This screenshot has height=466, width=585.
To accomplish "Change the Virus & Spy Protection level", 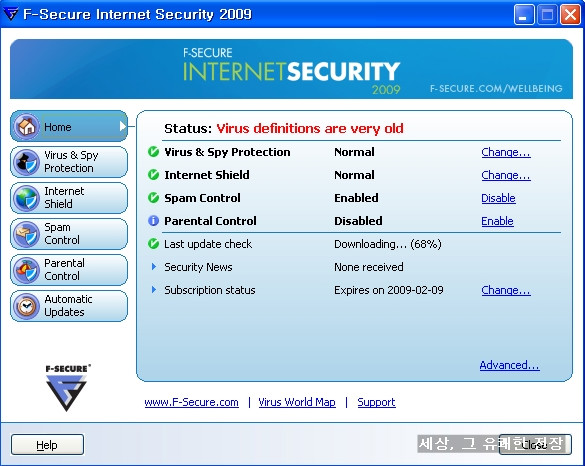I will (506, 152).
